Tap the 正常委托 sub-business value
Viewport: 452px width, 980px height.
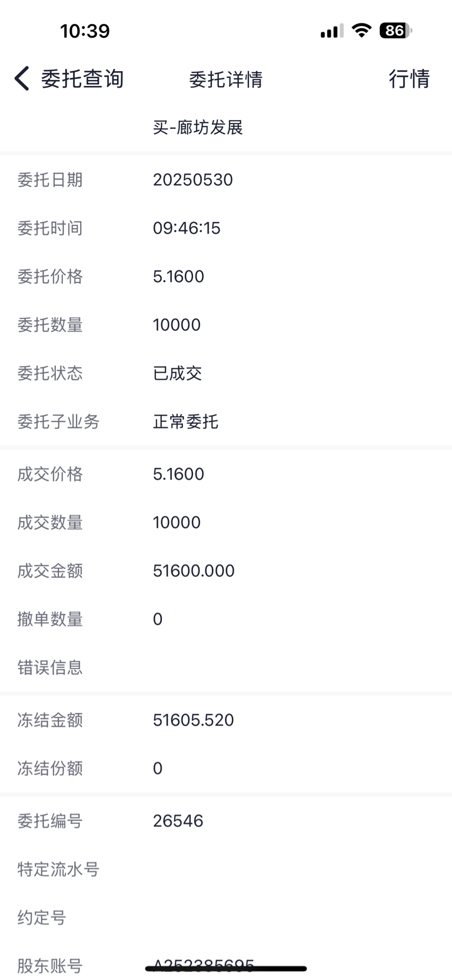pyautogui.click(x=185, y=421)
